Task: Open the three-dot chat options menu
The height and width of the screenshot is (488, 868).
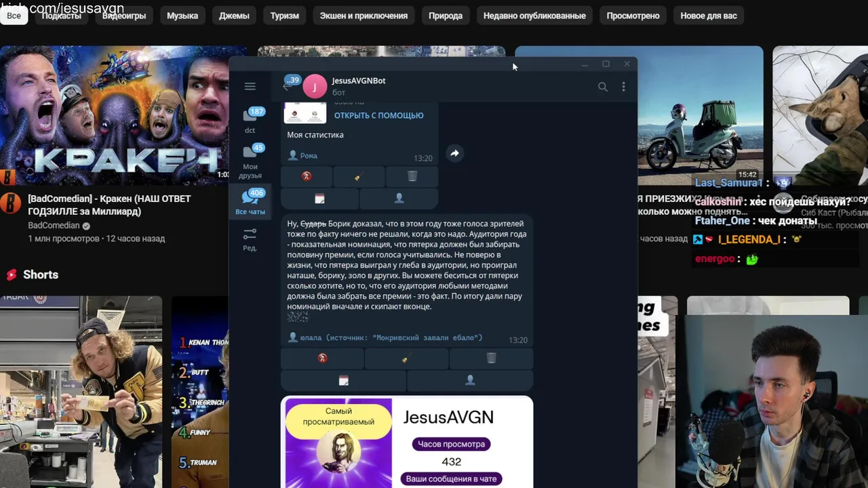Action: [x=623, y=87]
